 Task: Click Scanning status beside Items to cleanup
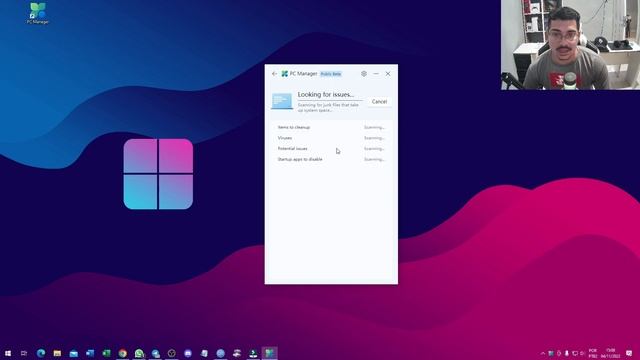click(374, 127)
